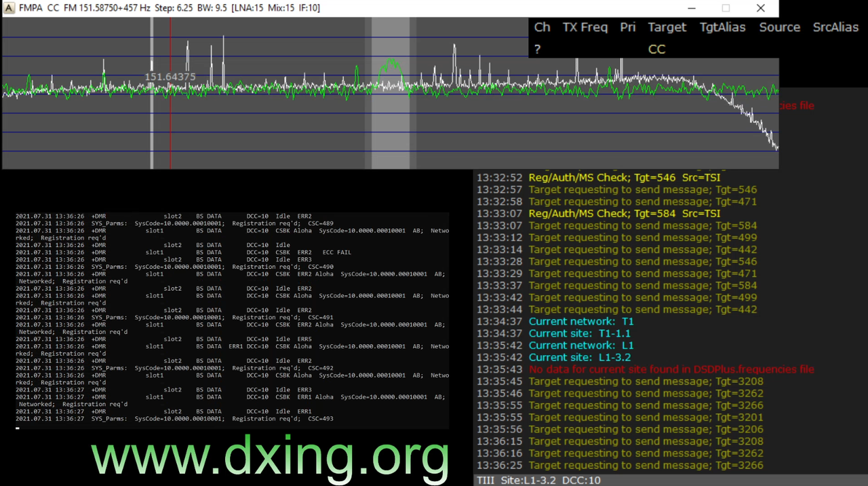868x486 pixels.
Task: Minimize the FMPA window
Action: click(692, 8)
